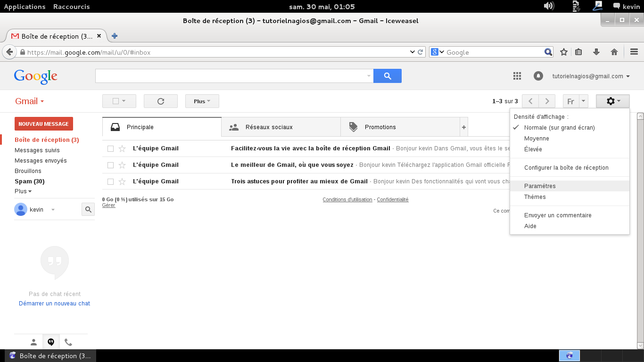Star the 'Le meilleur de Gmail' message
The height and width of the screenshot is (362, 644).
point(122,165)
